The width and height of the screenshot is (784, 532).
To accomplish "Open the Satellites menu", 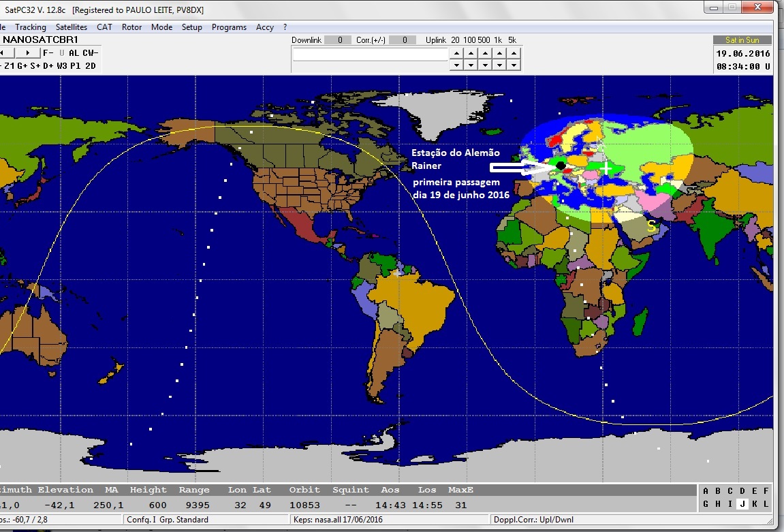I will tap(72, 27).
